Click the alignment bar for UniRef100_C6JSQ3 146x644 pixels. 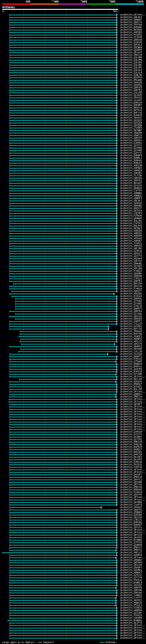pos(59,354)
